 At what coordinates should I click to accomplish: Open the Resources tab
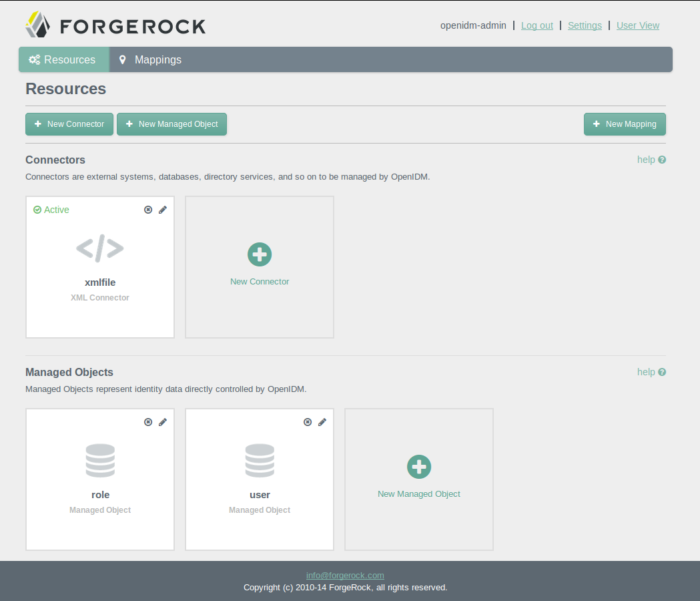point(64,59)
